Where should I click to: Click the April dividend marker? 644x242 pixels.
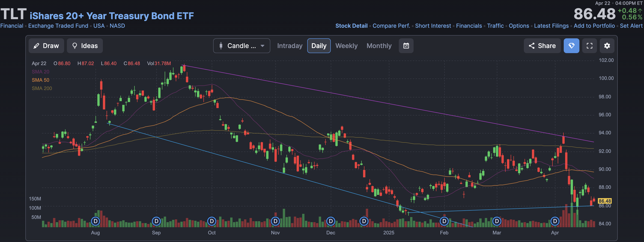(x=555, y=221)
